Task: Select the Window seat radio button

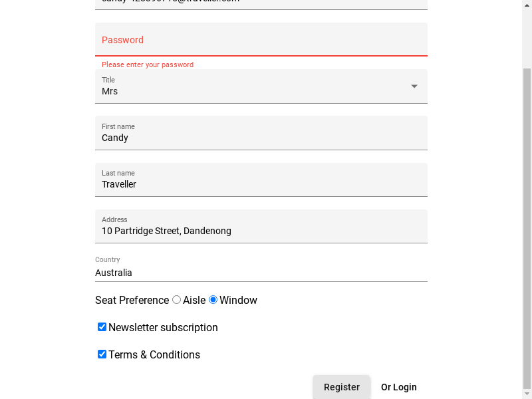Action: coord(213,300)
